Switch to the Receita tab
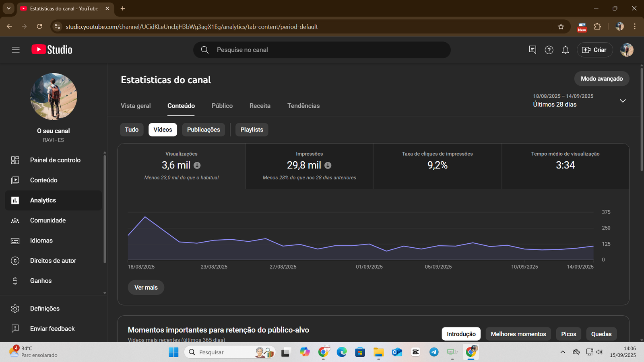644x362 pixels. point(260,106)
